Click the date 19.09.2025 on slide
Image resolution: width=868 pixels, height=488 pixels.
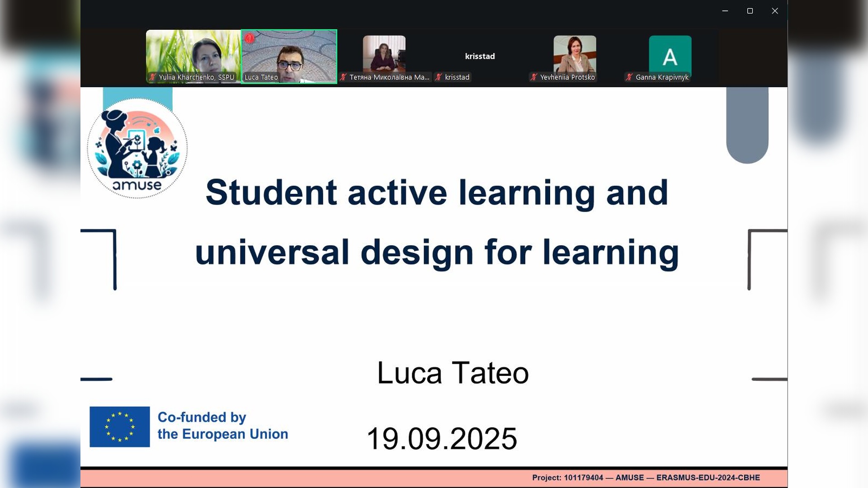tap(442, 438)
